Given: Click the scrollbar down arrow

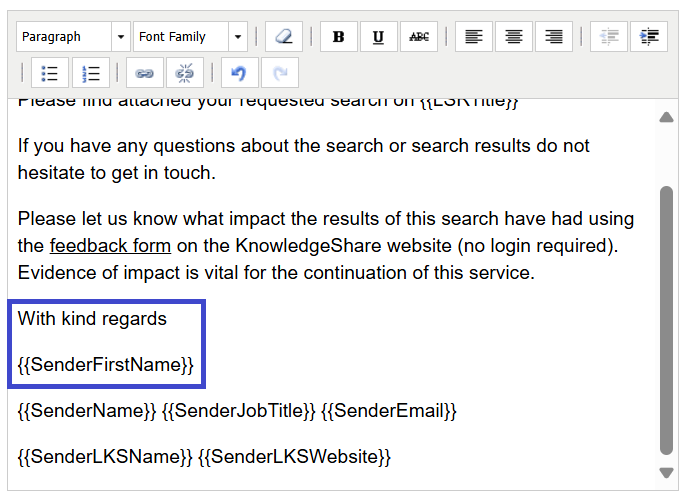Looking at the screenshot, I should tap(666, 472).
